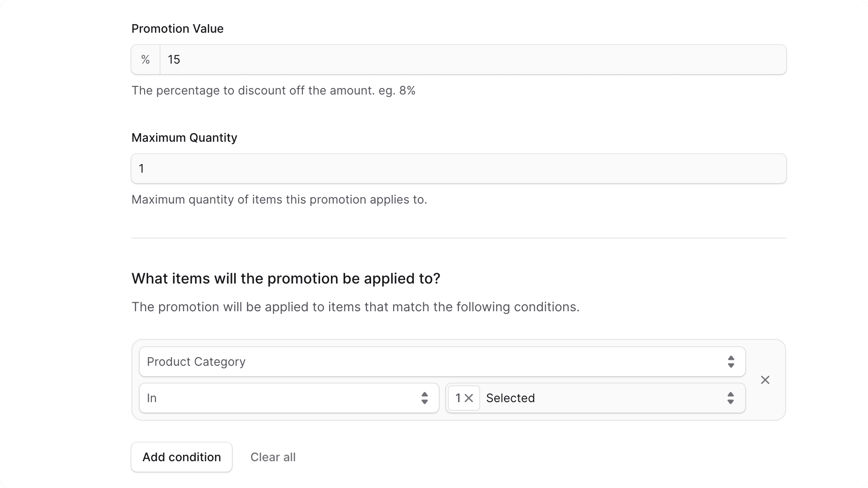This screenshot has height=488, width=868.
Task: Click the stepper arrows on the Selected dropdown
Action: tap(731, 398)
